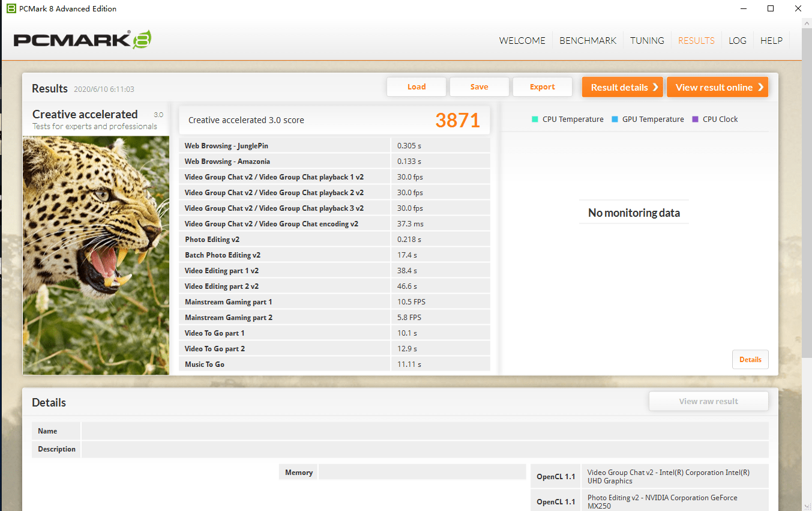Click the Creative accelerated heading
The width and height of the screenshot is (812, 511).
click(85, 114)
